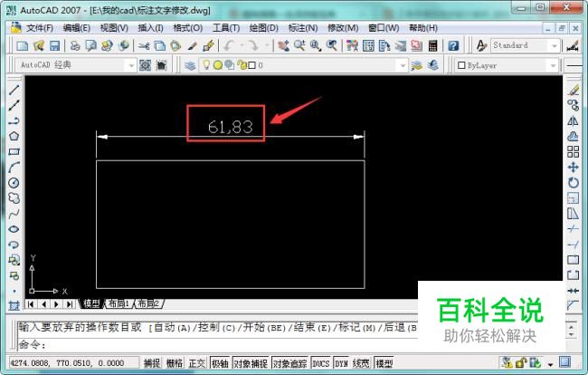This screenshot has height=375, width=588.
Task: Select the Stretch tool
Action: [x=573, y=214]
